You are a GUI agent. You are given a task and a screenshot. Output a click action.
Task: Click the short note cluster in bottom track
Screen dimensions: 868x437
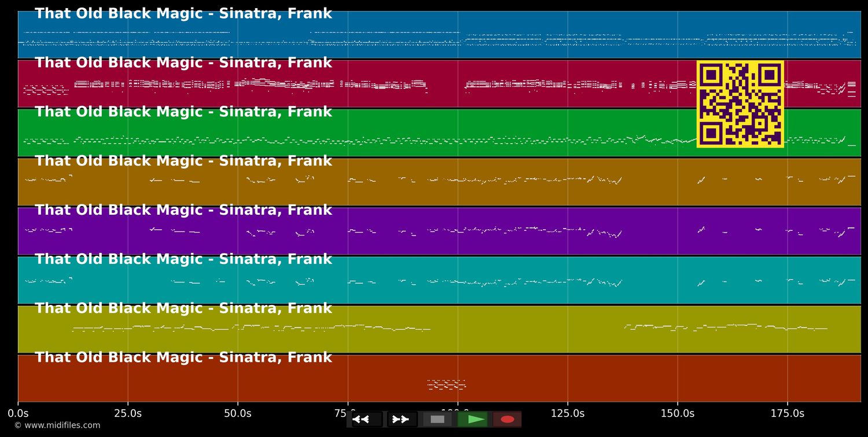[x=446, y=384]
